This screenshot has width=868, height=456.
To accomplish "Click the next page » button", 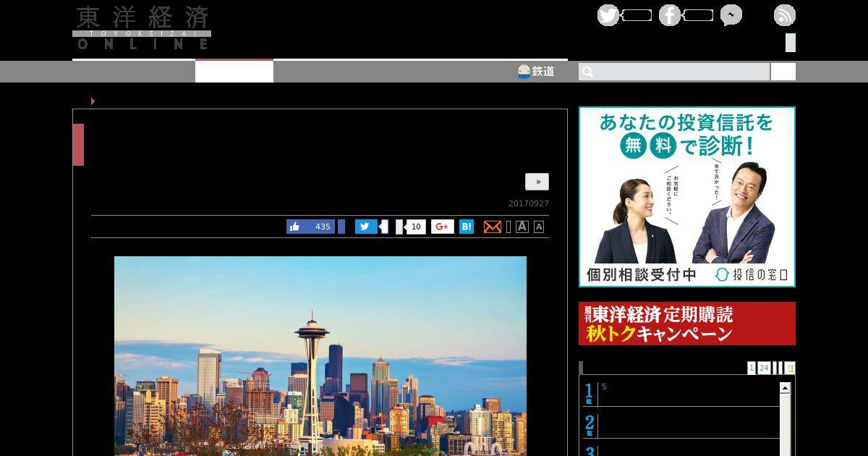I will [x=537, y=182].
